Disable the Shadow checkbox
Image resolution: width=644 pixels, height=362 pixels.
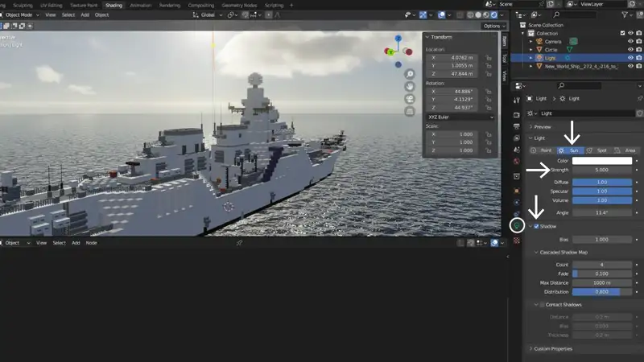(535, 226)
